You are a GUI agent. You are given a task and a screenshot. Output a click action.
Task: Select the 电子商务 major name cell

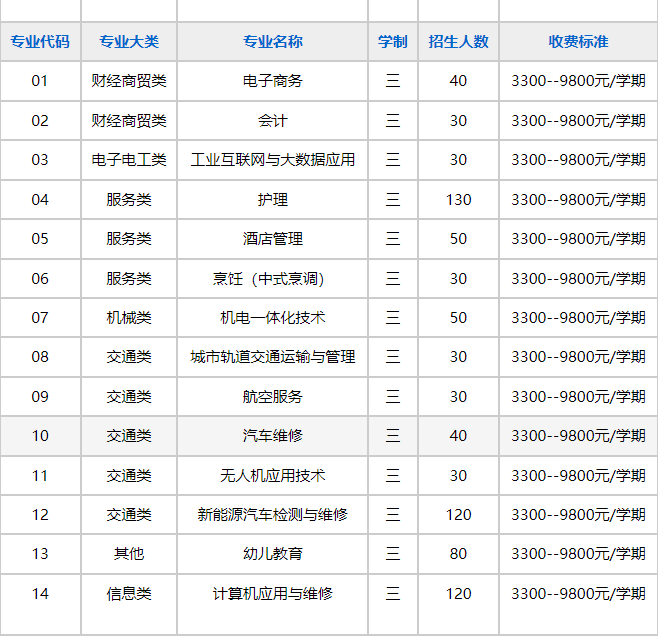[x=272, y=81]
